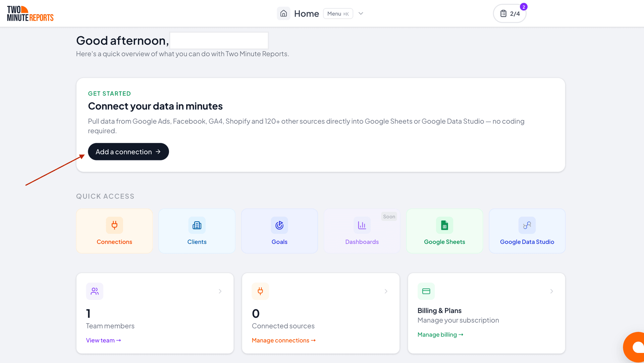Open the Google Data Studio label
644x363 pixels.
point(527,242)
